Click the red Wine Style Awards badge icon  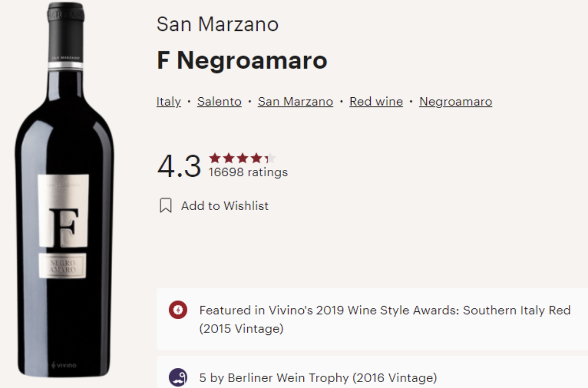[178, 310]
